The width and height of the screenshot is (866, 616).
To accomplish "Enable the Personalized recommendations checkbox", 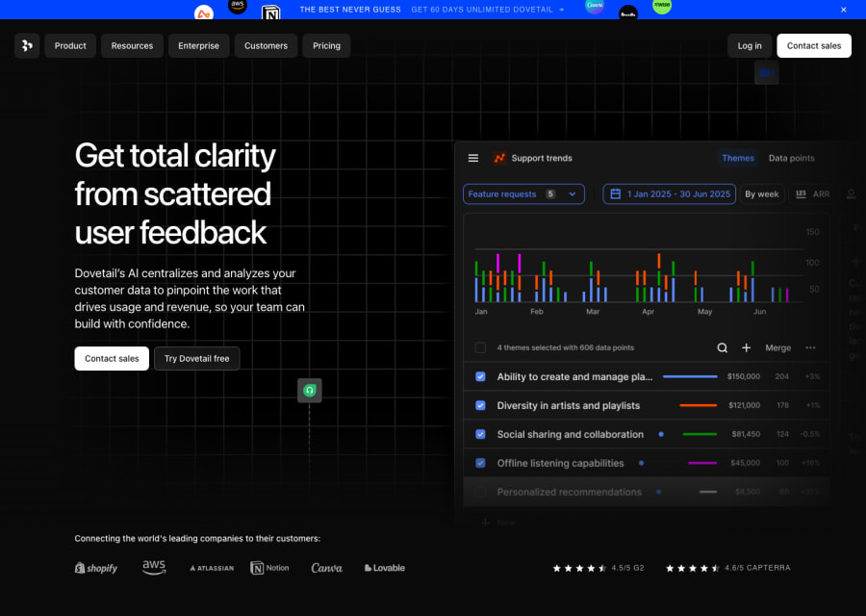I will click(x=480, y=491).
